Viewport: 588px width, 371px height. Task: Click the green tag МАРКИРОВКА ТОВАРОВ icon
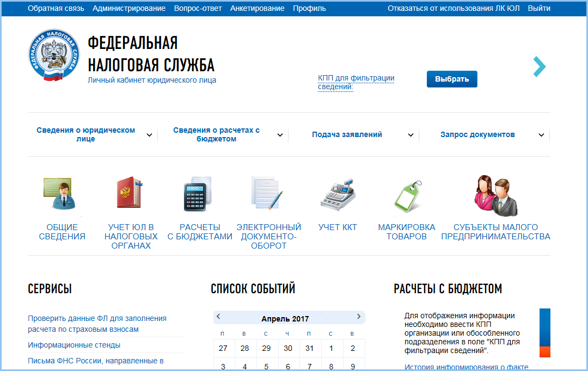tap(408, 196)
